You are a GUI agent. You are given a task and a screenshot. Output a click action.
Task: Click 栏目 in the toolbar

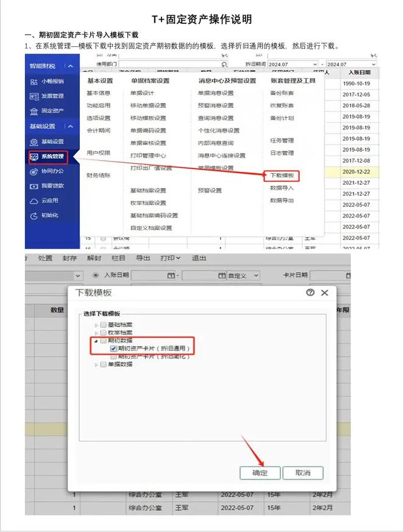118,258
